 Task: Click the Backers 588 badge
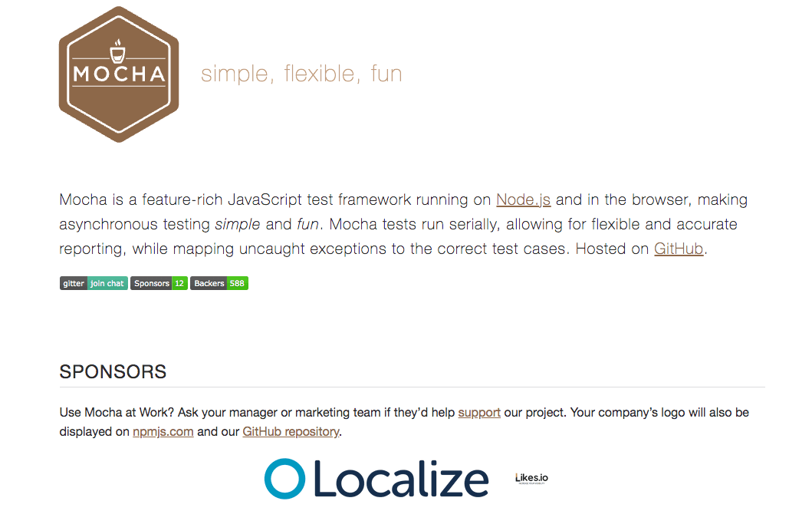(x=219, y=283)
